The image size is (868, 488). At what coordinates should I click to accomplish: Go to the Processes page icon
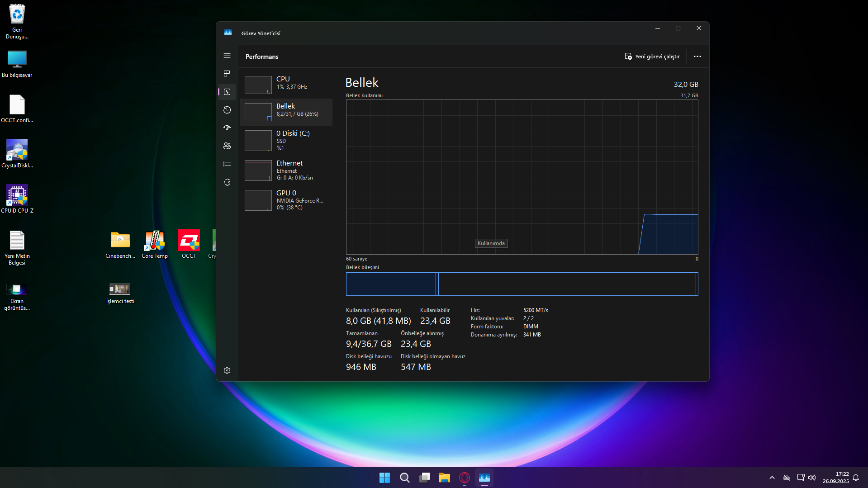pos(227,74)
